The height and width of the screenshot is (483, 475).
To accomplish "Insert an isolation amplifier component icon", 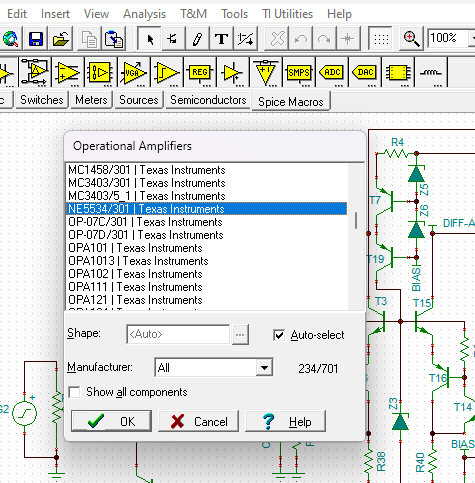I will [100, 72].
